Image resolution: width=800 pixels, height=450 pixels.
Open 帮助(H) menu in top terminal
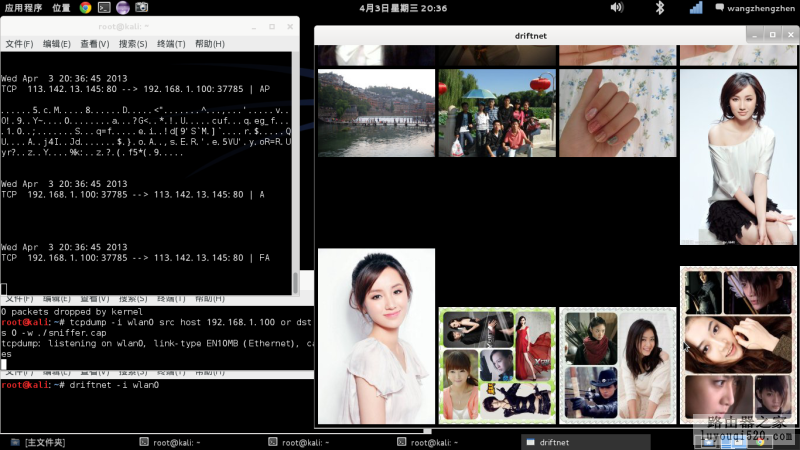coord(210,44)
